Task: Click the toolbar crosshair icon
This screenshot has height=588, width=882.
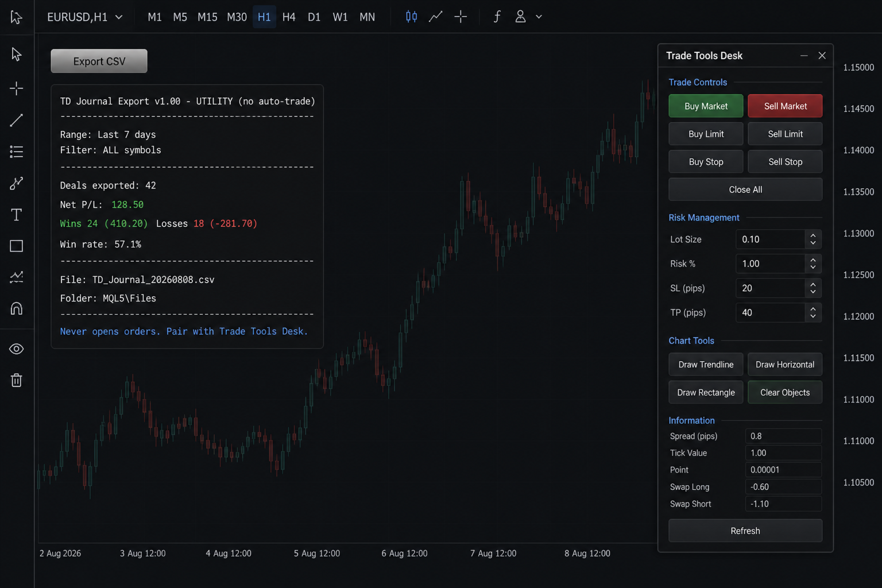Action: [461, 17]
